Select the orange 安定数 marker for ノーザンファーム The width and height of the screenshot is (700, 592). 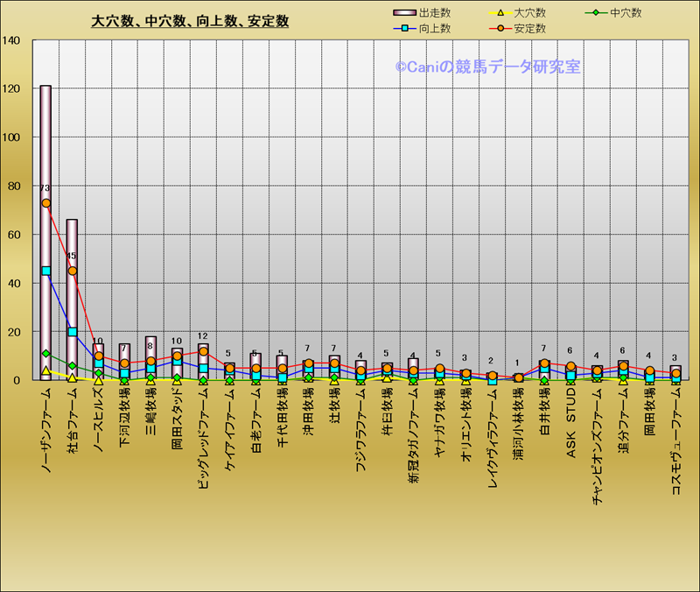click(x=45, y=203)
